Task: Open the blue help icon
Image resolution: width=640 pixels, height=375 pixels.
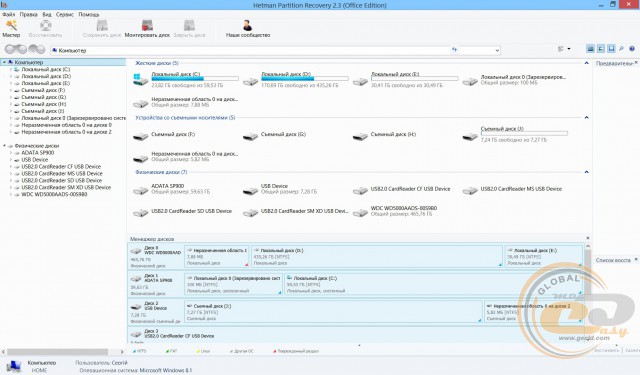Action: point(632,49)
